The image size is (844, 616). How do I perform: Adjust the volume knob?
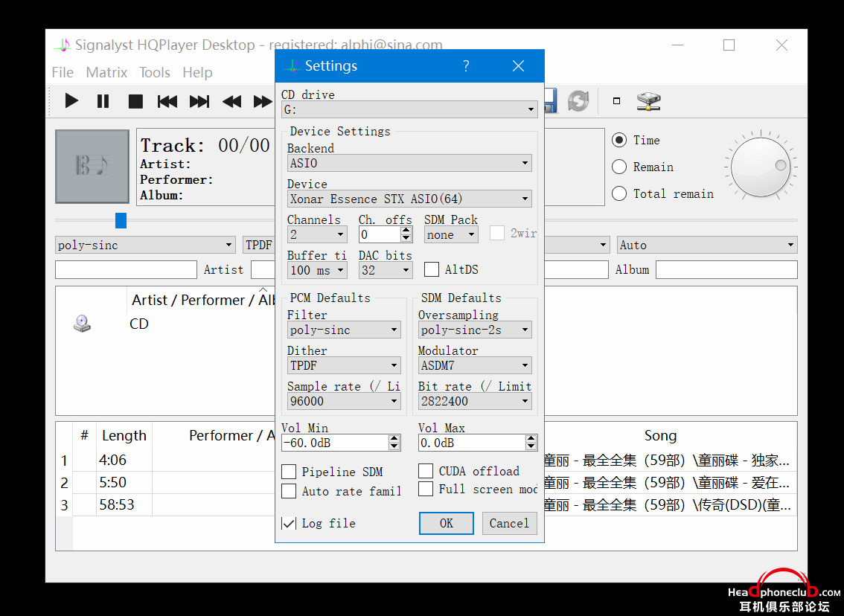(x=761, y=166)
